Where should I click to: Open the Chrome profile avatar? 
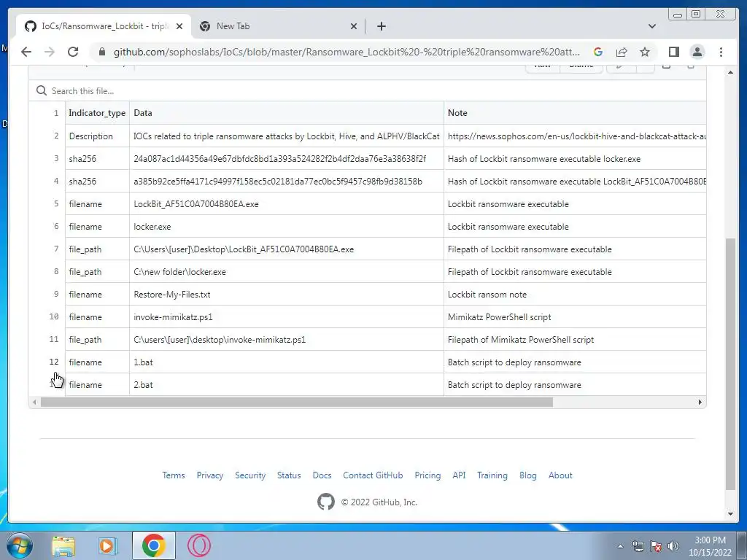697,52
